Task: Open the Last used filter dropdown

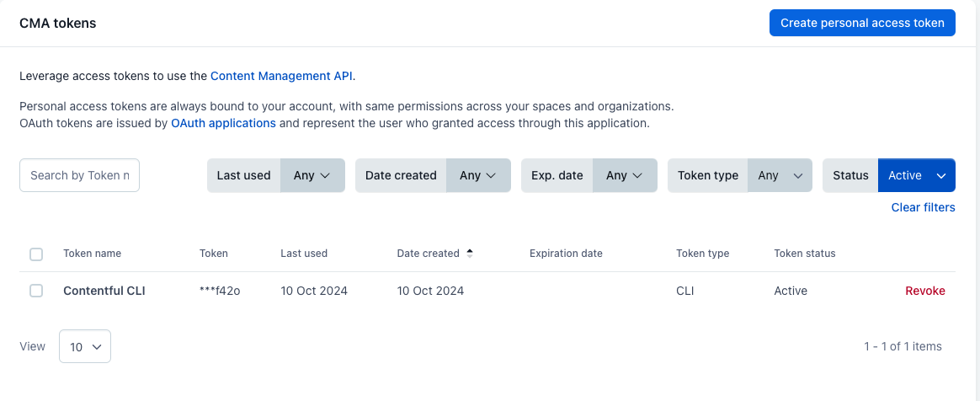Action: 312,175
